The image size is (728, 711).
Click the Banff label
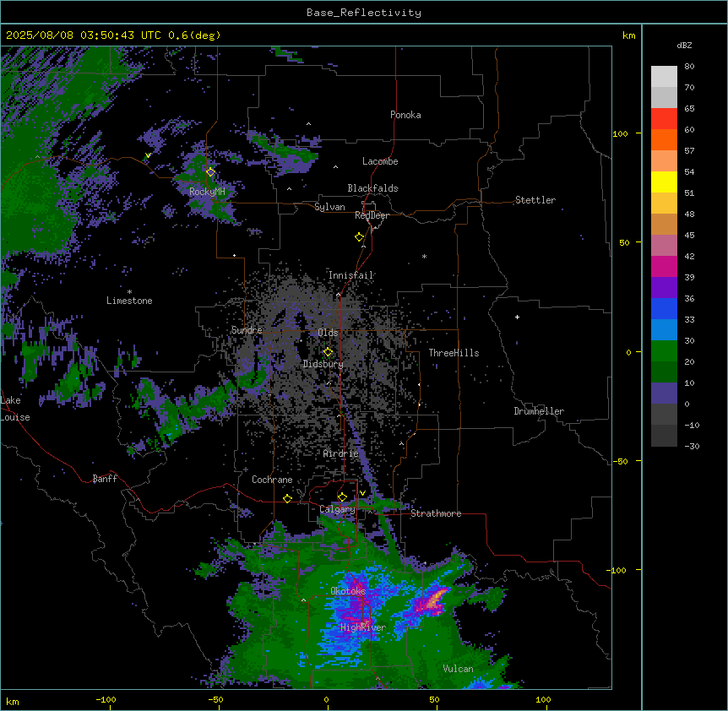click(x=105, y=479)
